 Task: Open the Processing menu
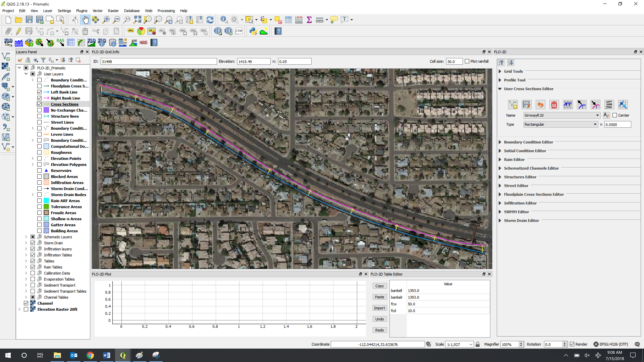(x=166, y=11)
